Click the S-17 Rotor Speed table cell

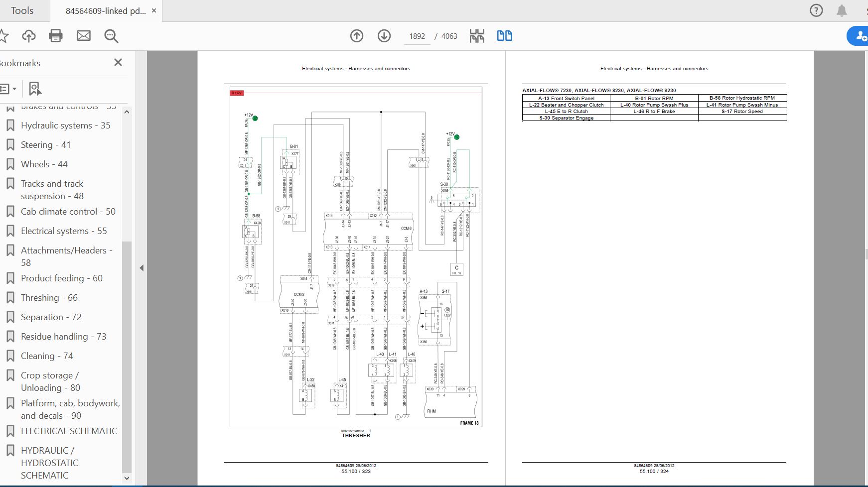click(742, 112)
